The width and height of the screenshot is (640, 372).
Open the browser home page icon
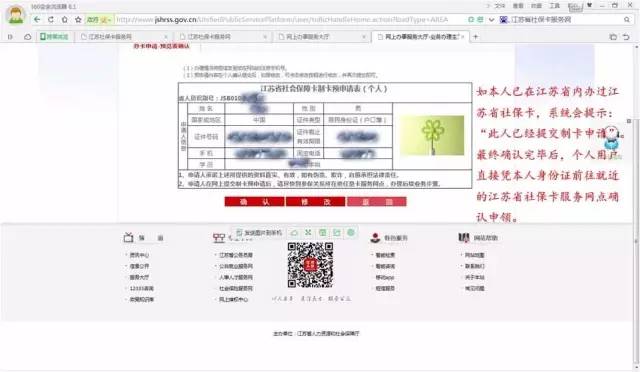pos(64,20)
